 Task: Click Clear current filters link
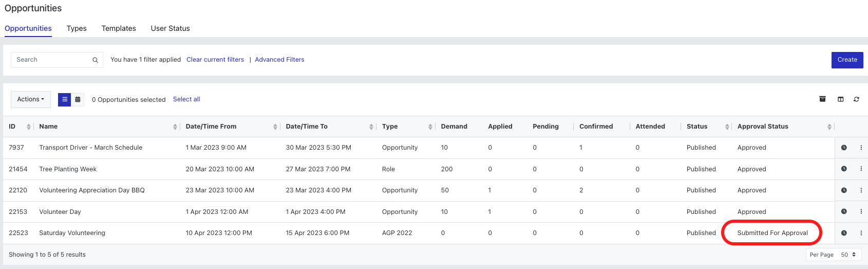pyautogui.click(x=215, y=60)
